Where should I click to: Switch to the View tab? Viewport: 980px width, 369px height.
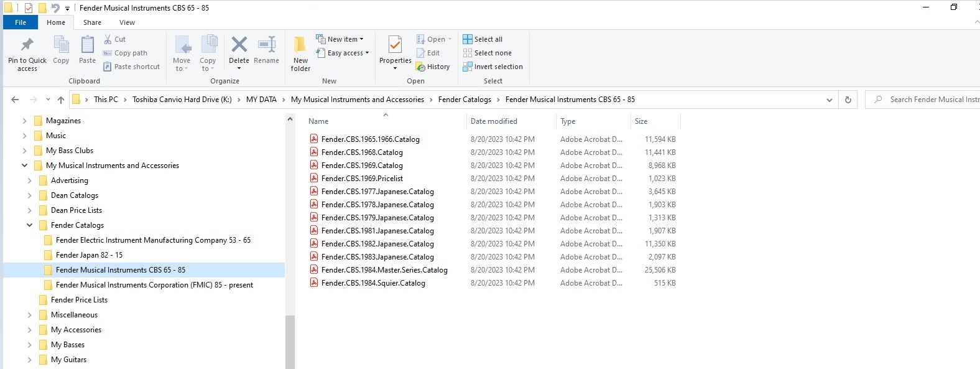coord(127,22)
